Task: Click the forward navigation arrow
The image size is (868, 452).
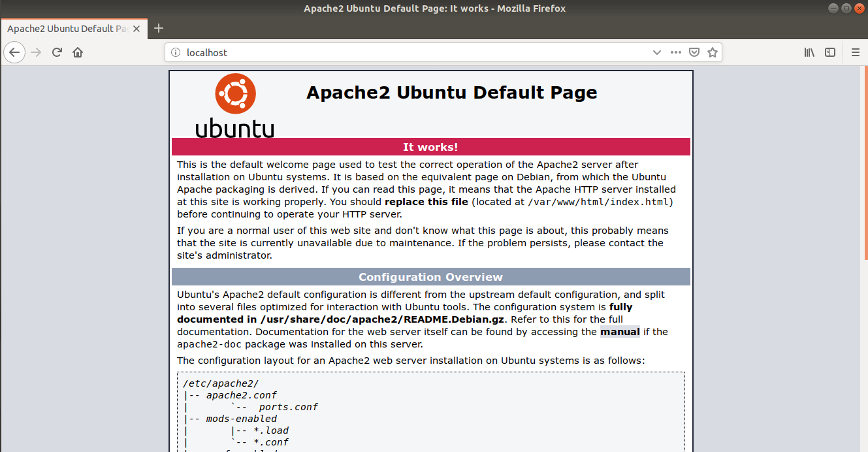Action: click(36, 52)
